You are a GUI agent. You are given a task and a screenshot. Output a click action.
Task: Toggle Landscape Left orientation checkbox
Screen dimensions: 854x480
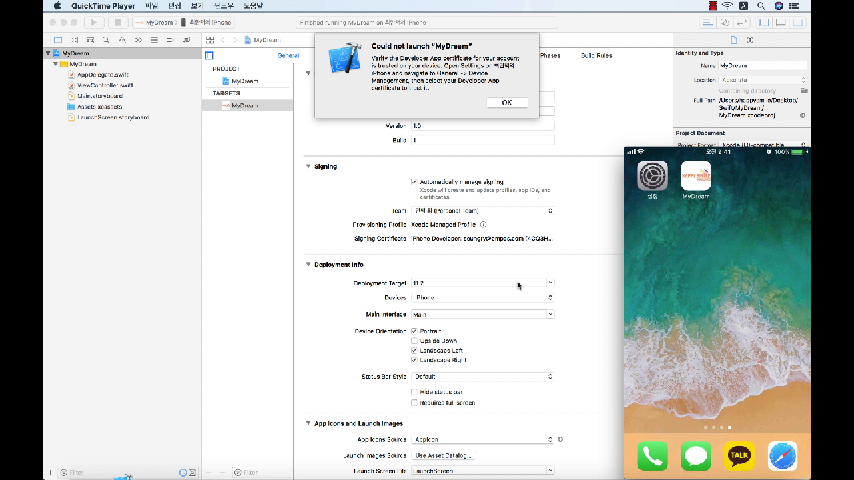(x=414, y=350)
